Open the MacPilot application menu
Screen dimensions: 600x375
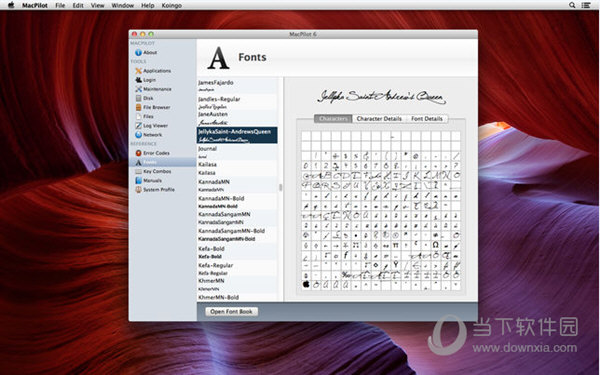34,5
